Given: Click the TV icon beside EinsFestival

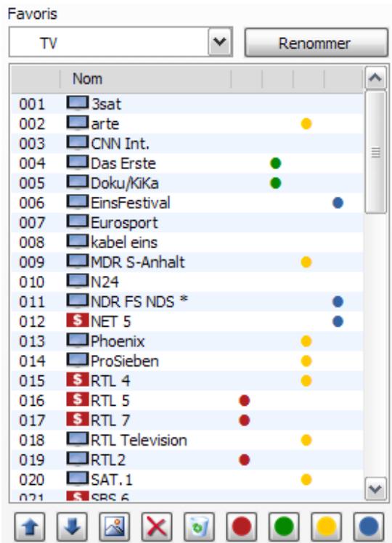Looking at the screenshot, I should coord(77,202).
